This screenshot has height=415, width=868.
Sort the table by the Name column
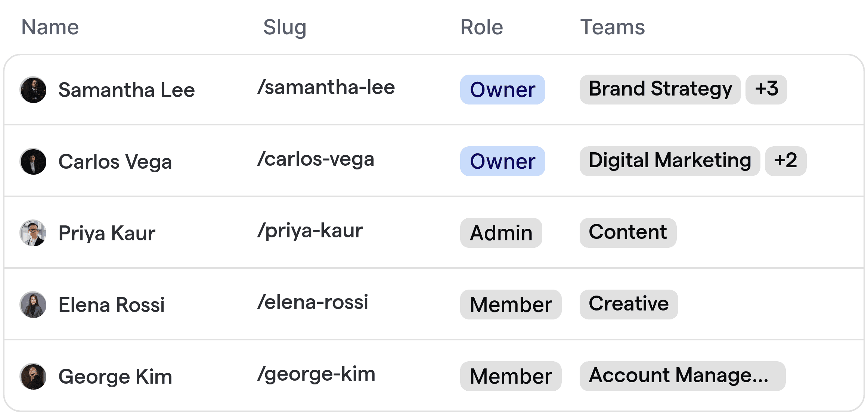[x=50, y=27]
